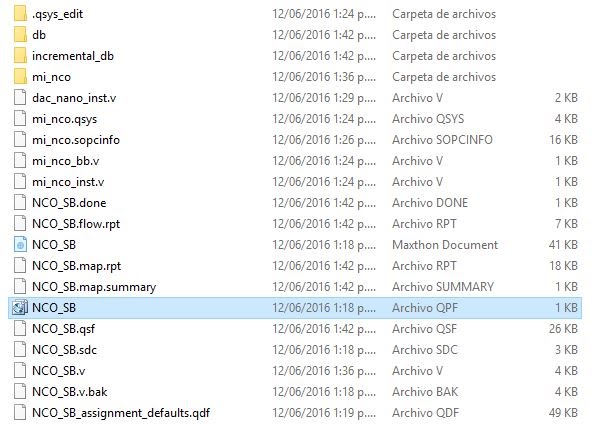Select the incremental_db folder icon

click(20, 56)
